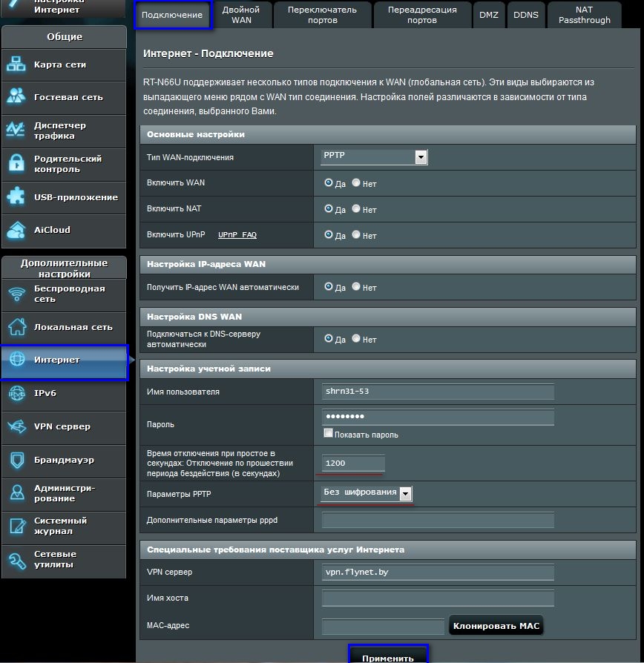Set Включить UPnP to Нет

point(356,234)
